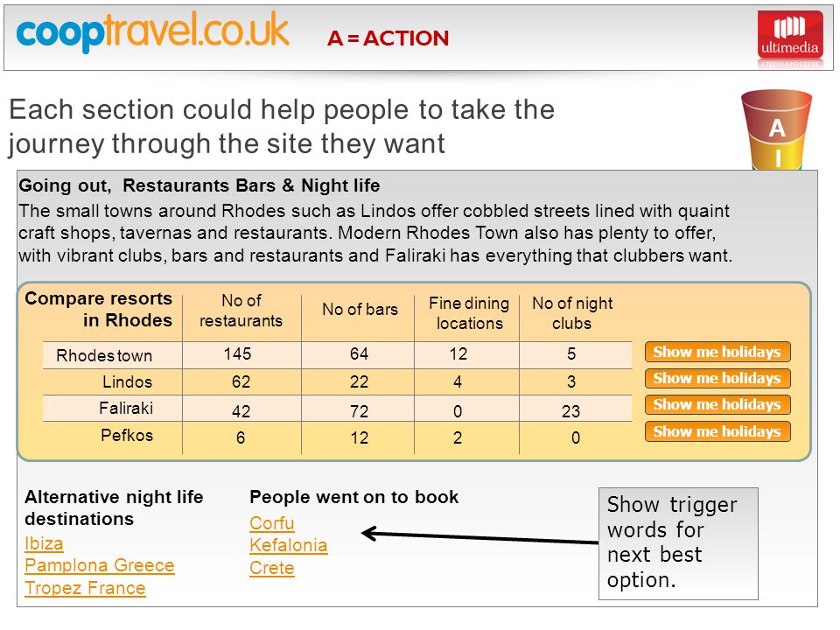
Task: Follow the Corfu booking link
Action: pos(272,523)
